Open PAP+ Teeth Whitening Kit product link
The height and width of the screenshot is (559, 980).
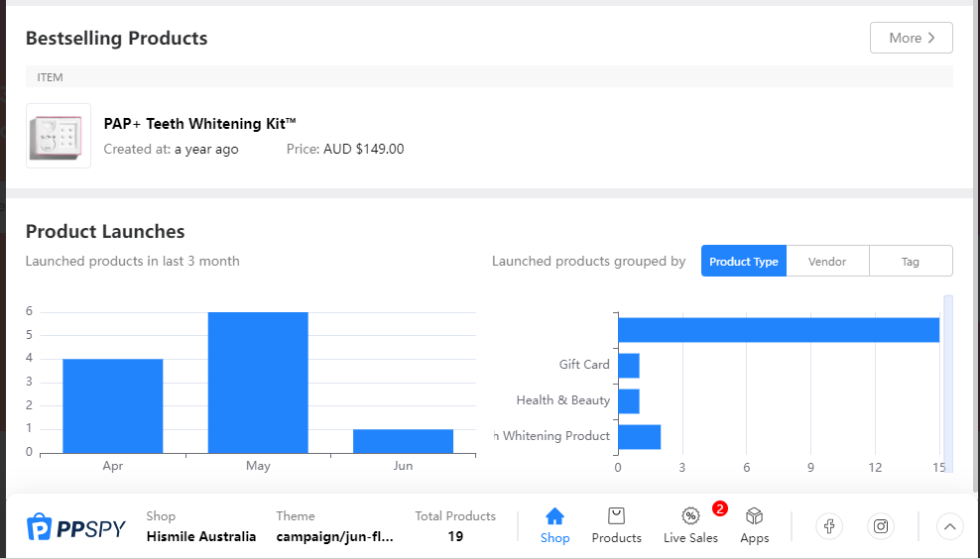[x=200, y=124]
